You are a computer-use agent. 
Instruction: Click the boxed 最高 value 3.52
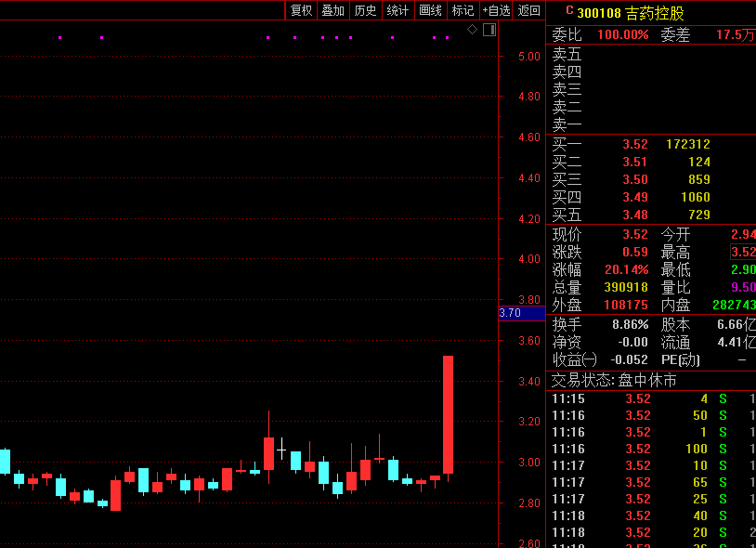click(743, 252)
